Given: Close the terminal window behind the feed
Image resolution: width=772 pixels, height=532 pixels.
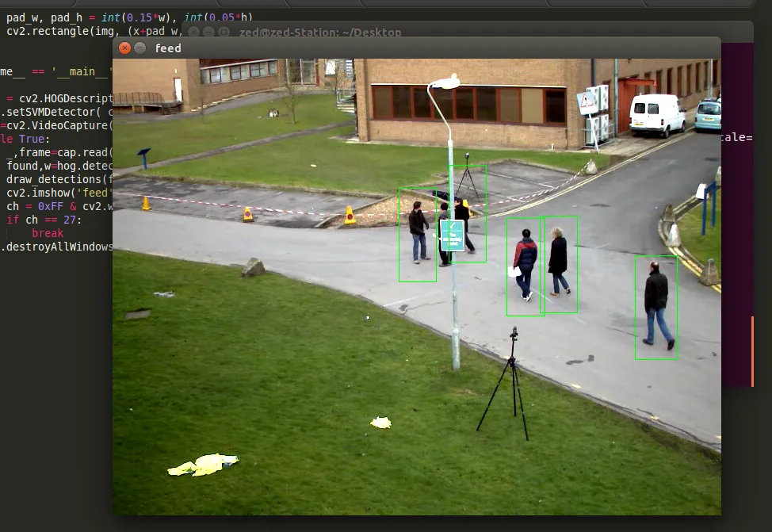Looking at the screenshot, I should 194,32.
